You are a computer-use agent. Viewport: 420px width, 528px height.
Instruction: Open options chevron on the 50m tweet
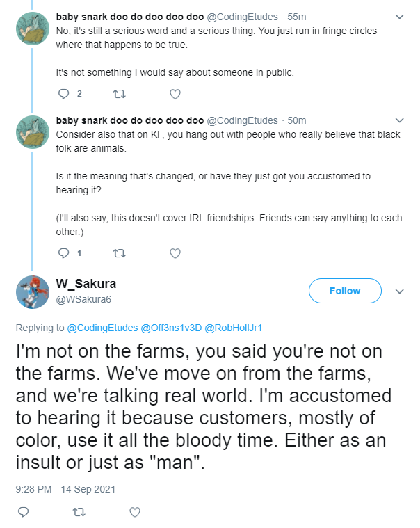tap(399, 120)
